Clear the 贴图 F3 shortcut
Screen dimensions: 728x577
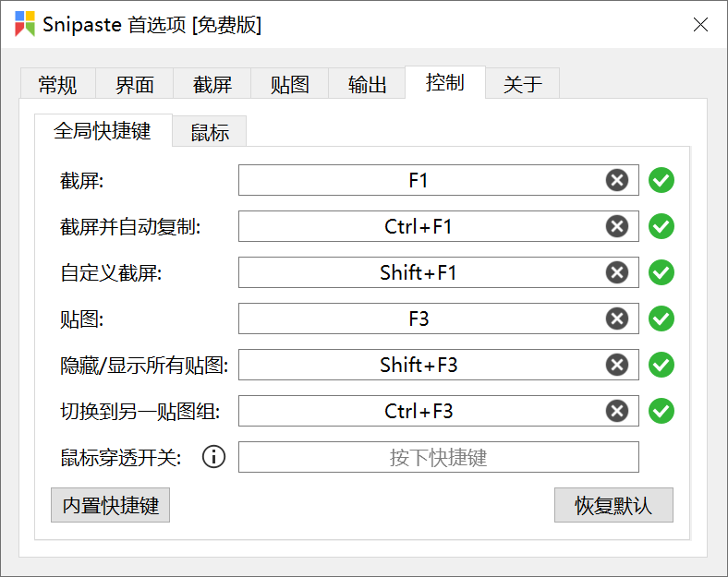point(617,319)
